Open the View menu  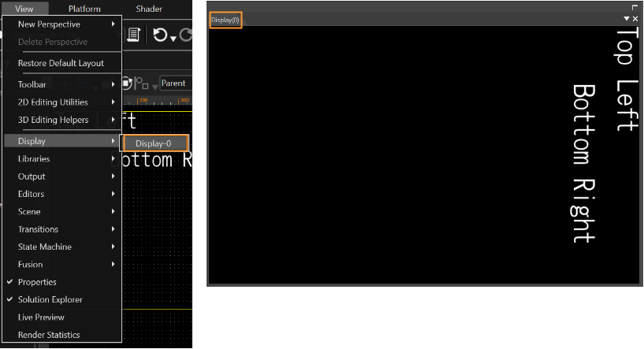click(x=24, y=9)
